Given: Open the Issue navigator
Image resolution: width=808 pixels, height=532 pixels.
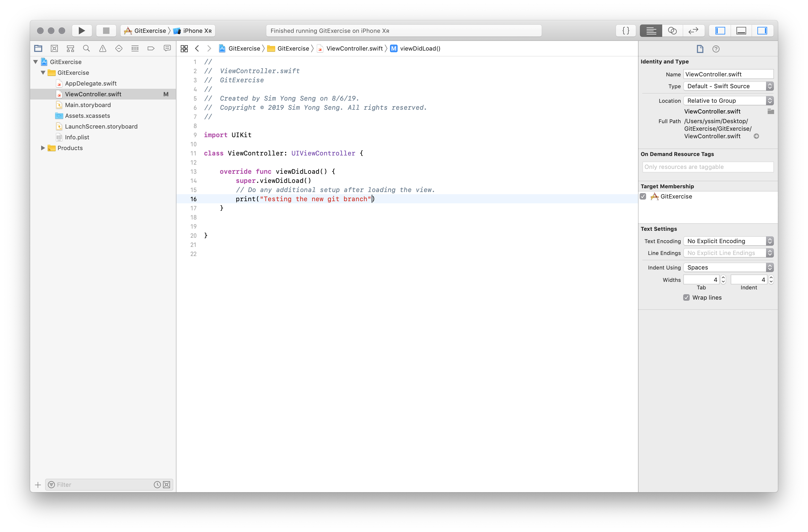Looking at the screenshot, I should tap(102, 49).
